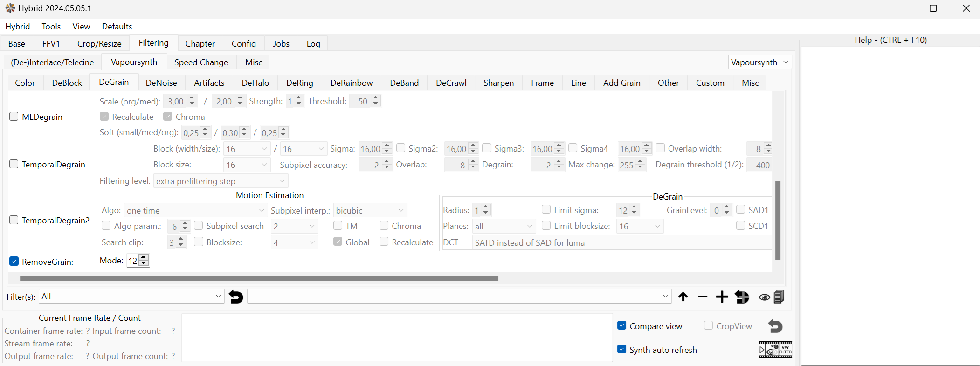This screenshot has width=980, height=366.
Task: Increase RemoveGrain Mode value with up arrow
Action: (144, 257)
